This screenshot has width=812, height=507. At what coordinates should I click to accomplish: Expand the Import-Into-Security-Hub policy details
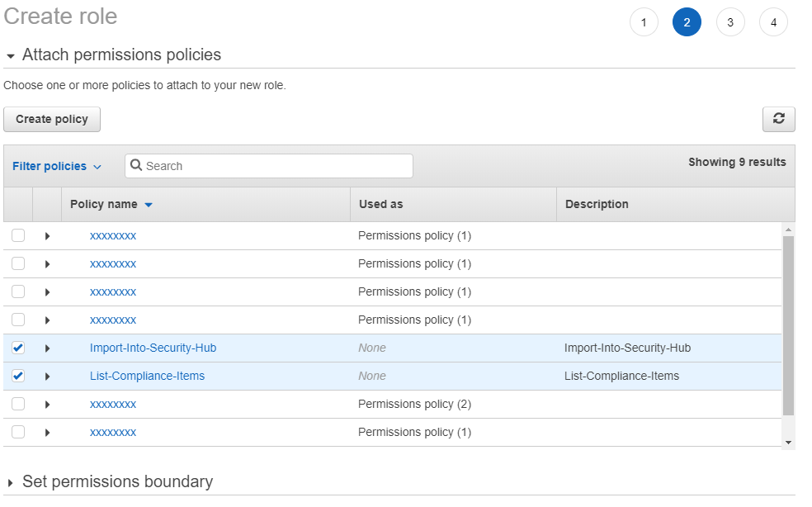[48, 348]
